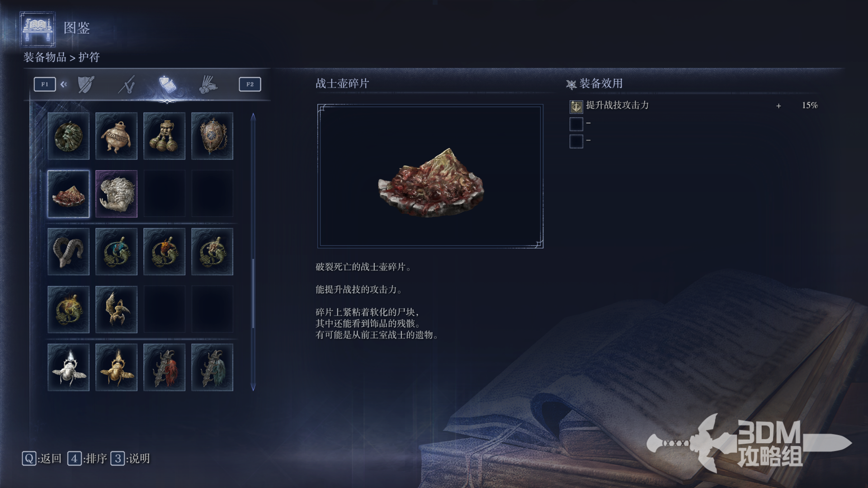The image size is (868, 488).
Task: Select the gold scarab talisman
Action: click(x=116, y=367)
